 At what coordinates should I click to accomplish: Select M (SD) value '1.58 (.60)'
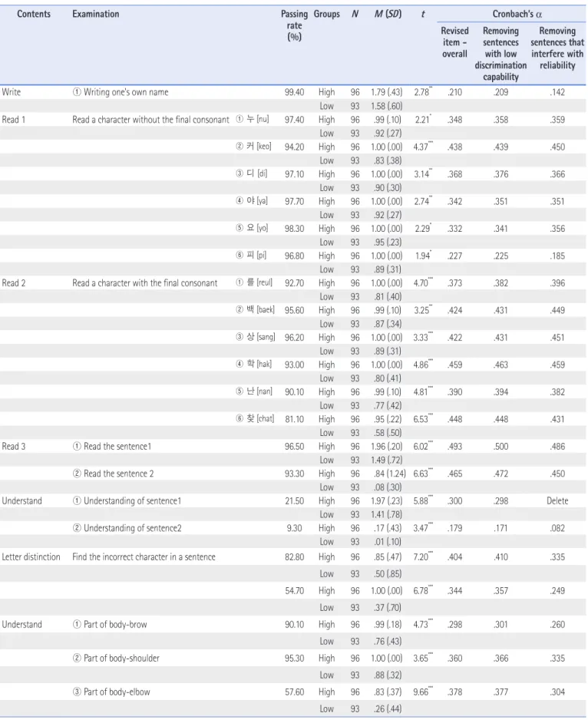pyautogui.click(x=386, y=106)
